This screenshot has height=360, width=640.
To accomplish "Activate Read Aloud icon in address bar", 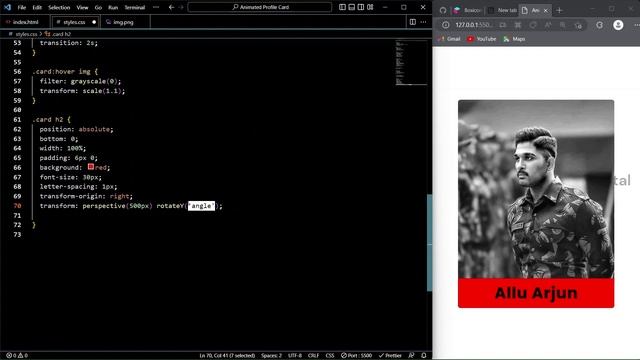I will coord(548,25).
